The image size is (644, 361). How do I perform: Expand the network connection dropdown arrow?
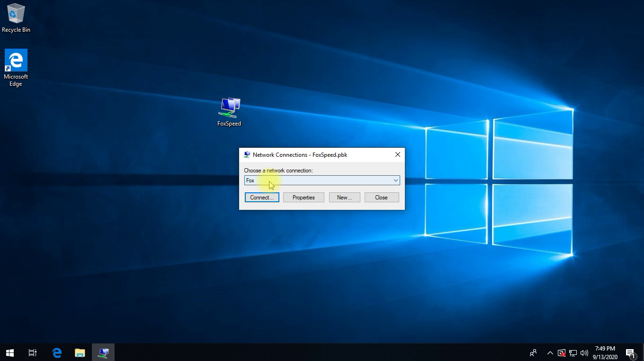click(x=395, y=180)
